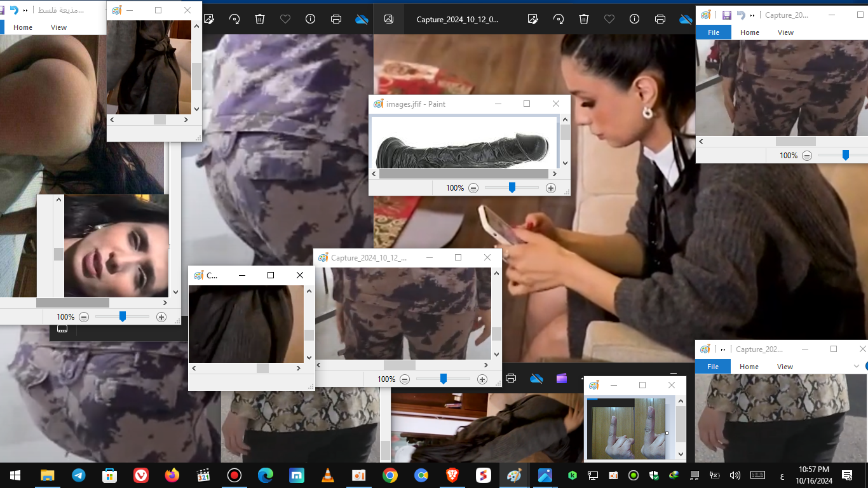Open the File tab beside the Save icon

714,32
